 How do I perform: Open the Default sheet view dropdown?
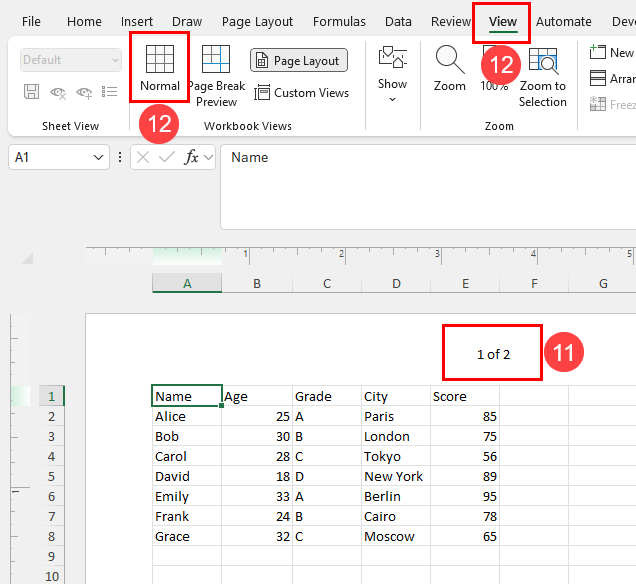click(x=71, y=60)
